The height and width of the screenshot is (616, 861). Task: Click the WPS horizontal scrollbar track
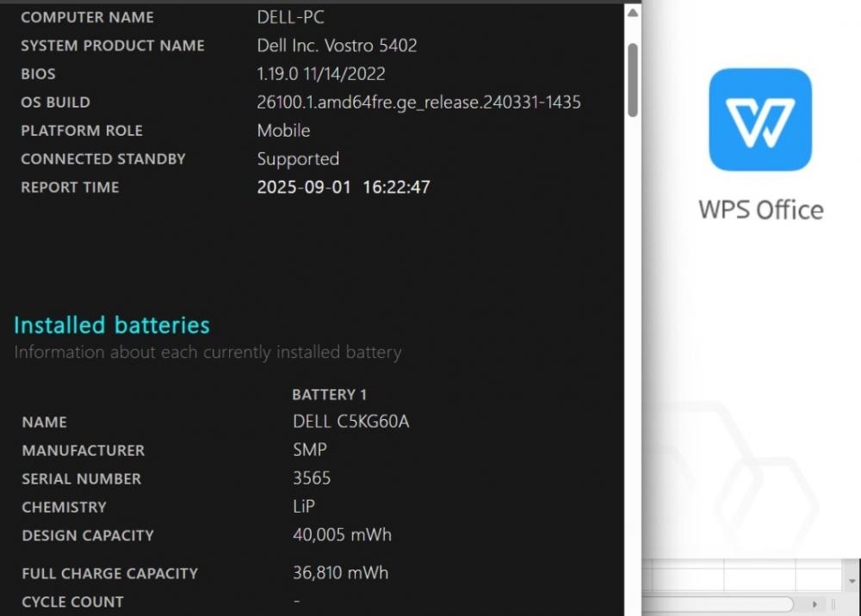click(x=718, y=605)
